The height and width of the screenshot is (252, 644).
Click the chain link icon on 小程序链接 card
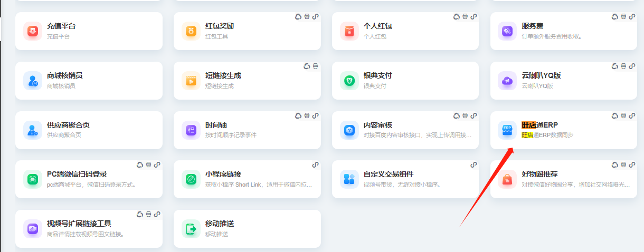coord(315,165)
